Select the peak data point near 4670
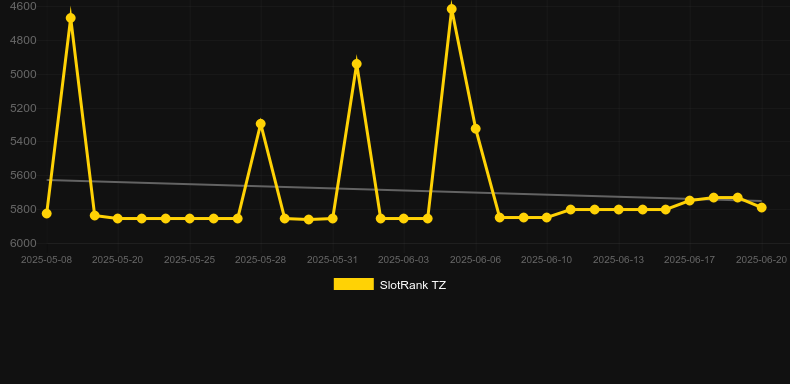This screenshot has width=790, height=384. coord(71,18)
